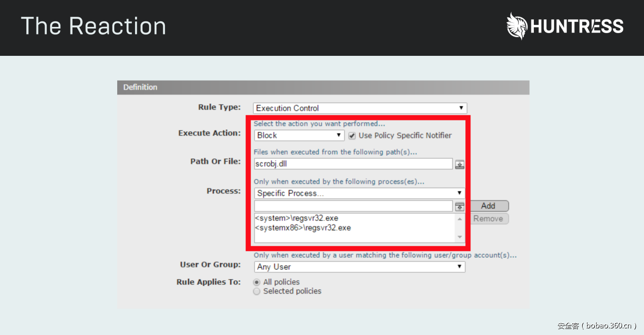This screenshot has width=644, height=335.
Task: Choose the Selected policies radio option
Action: point(257,291)
